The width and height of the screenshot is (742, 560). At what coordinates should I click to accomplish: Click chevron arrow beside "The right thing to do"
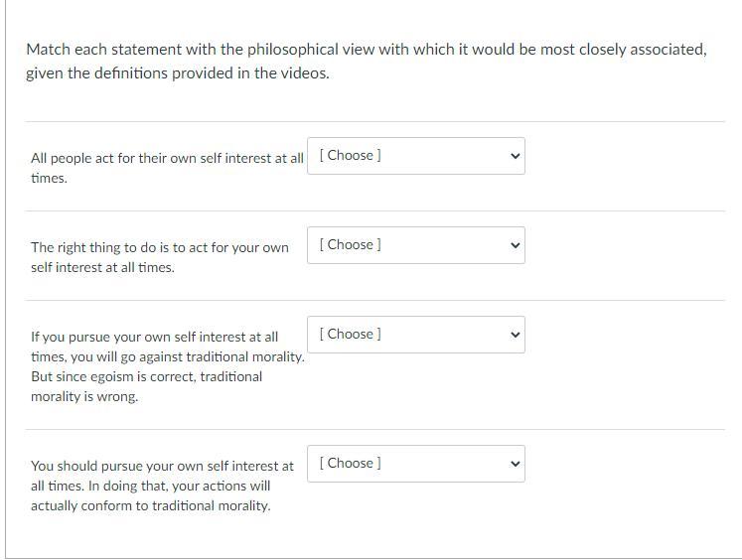(515, 245)
